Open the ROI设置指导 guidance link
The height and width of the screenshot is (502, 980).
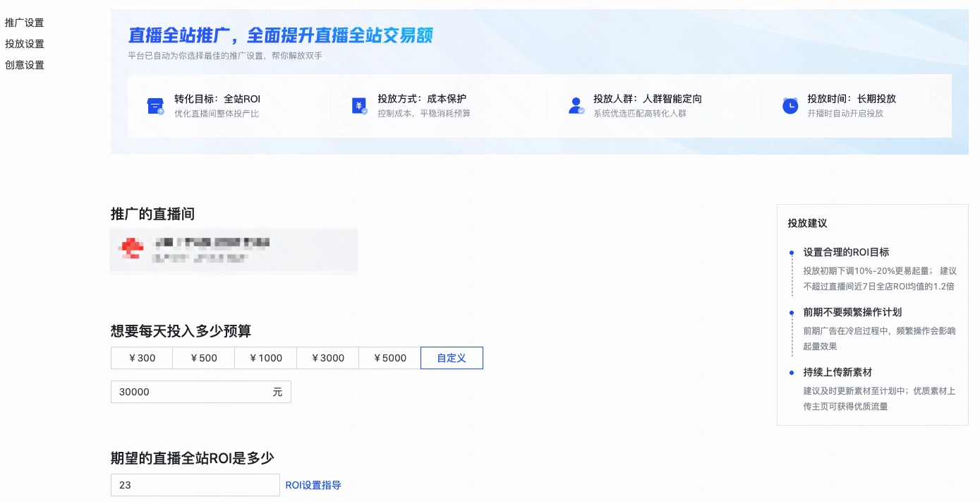point(313,485)
